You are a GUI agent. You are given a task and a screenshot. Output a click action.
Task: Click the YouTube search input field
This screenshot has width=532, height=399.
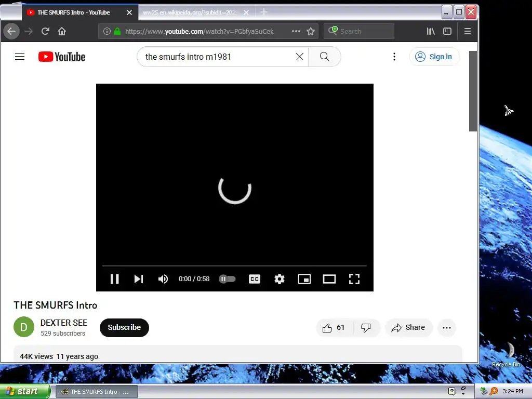[x=217, y=57]
